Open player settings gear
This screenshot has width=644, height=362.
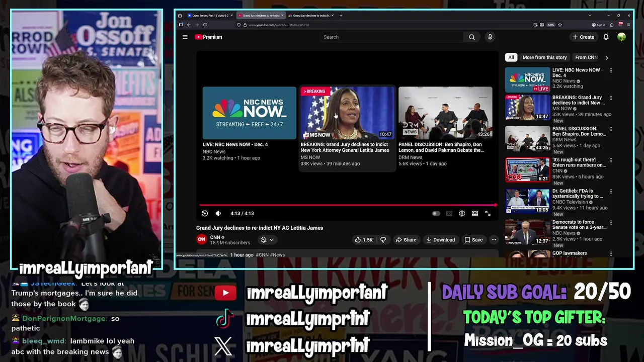tap(462, 214)
